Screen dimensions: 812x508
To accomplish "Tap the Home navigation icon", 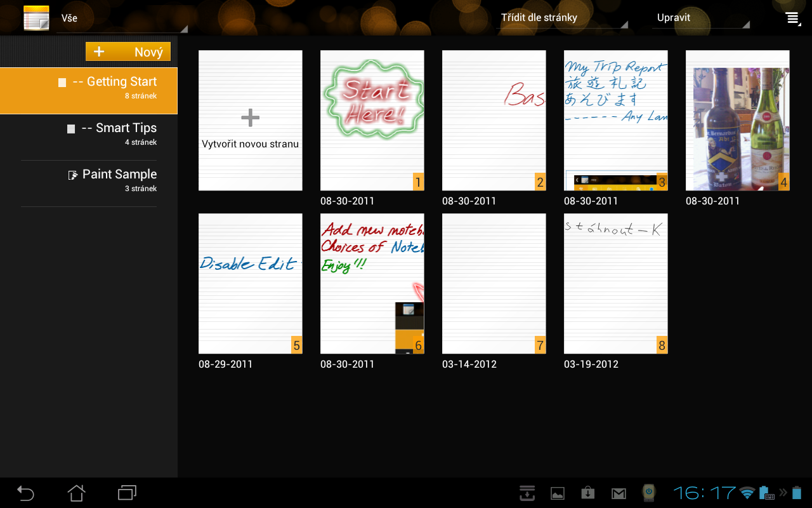I will pyautogui.click(x=75, y=493).
